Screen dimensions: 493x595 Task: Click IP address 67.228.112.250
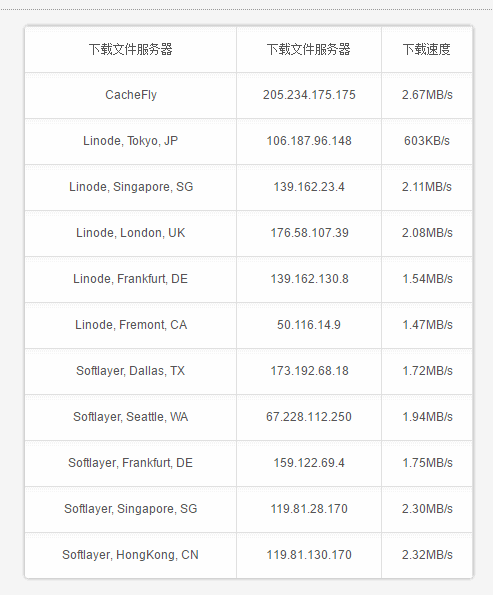coord(309,417)
